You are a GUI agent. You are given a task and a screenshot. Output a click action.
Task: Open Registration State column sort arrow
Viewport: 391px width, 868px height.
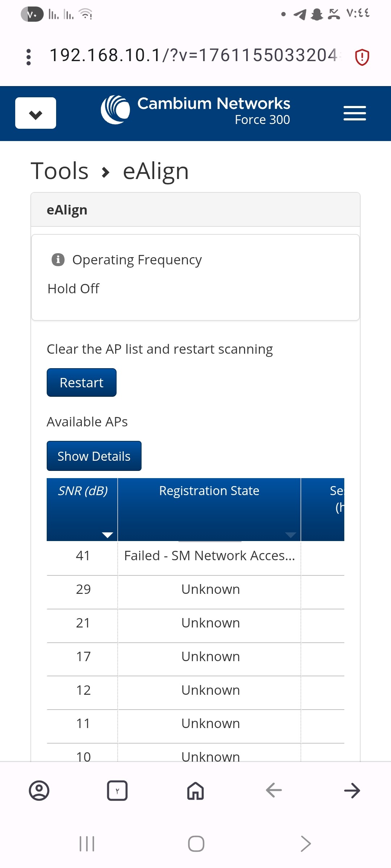pos(290,535)
